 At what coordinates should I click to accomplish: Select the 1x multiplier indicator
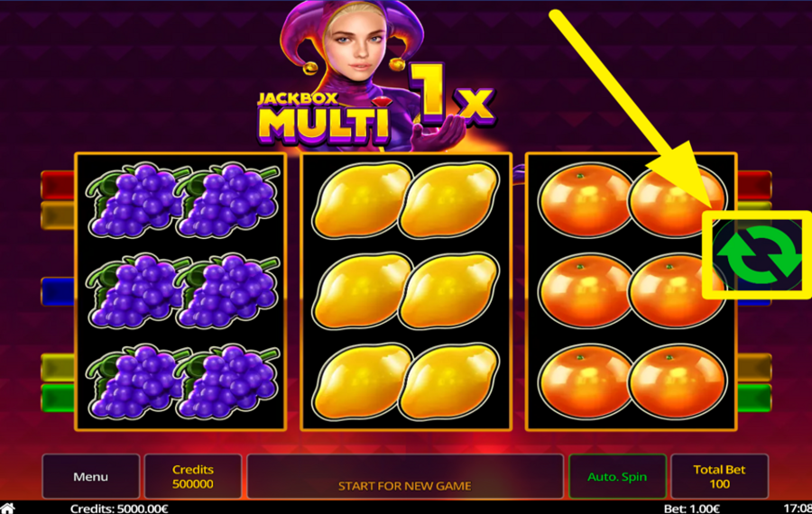coord(452,94)
